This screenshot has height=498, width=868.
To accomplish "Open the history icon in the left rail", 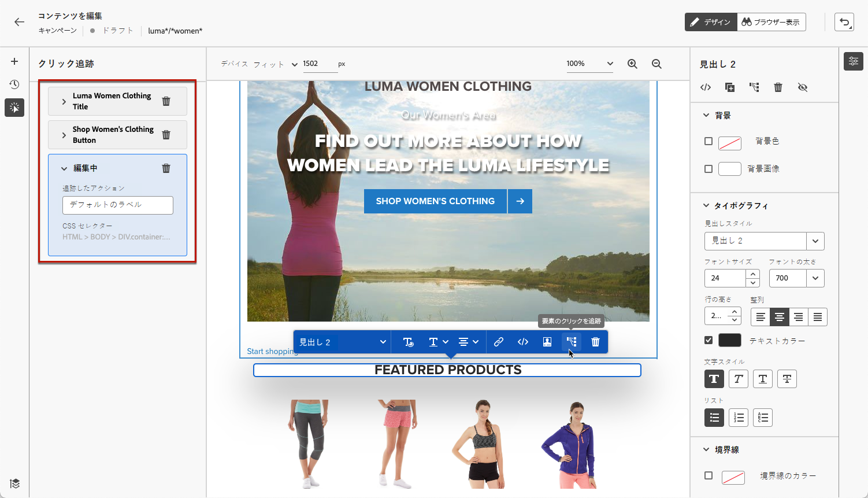I will 14,84.
